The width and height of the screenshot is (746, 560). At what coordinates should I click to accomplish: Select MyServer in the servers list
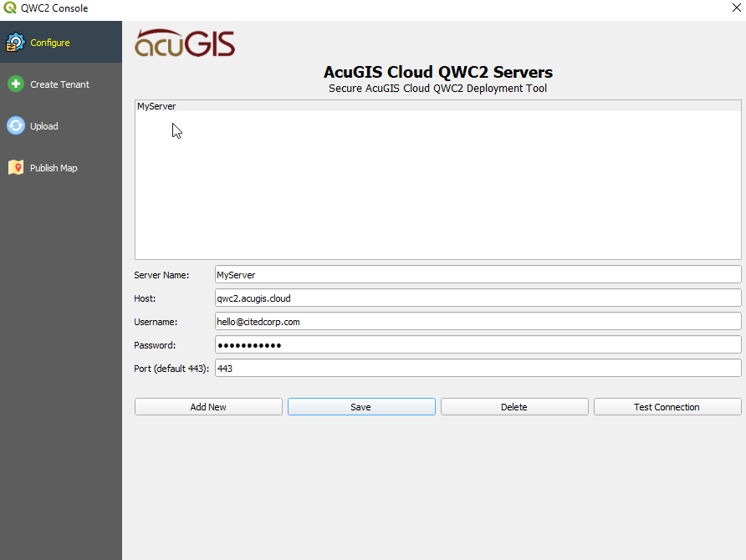coord(156,106)
